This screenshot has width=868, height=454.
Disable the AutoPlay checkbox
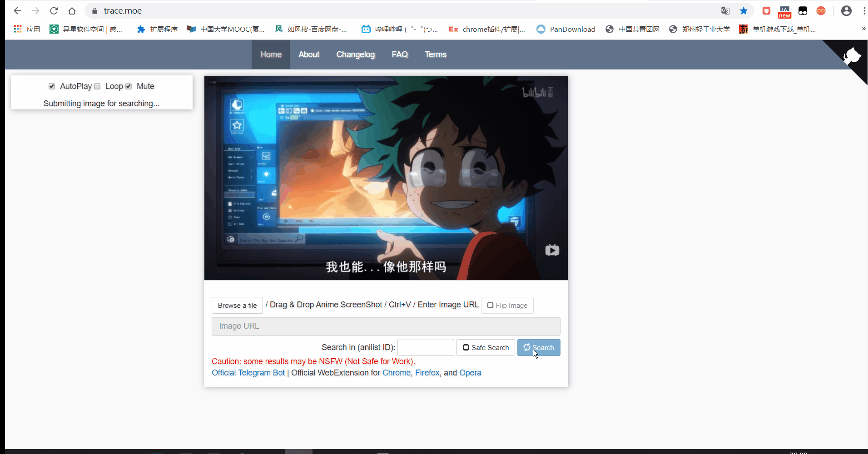click(52, 86)
